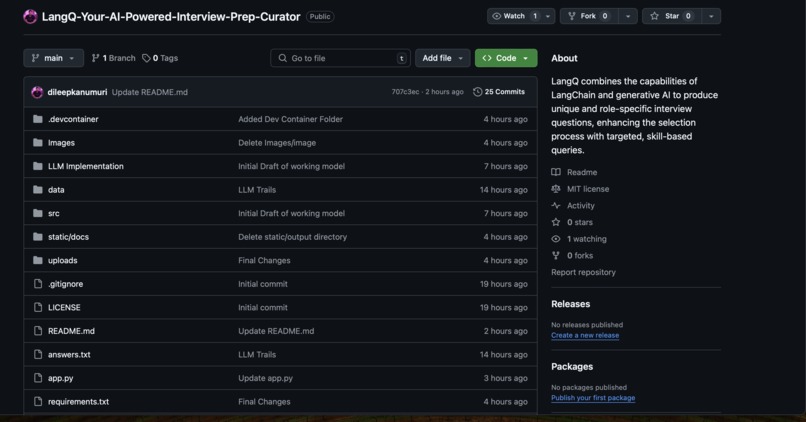806x422 pixels.
Task: Open the repository title link
Action: tap(171, 16)
